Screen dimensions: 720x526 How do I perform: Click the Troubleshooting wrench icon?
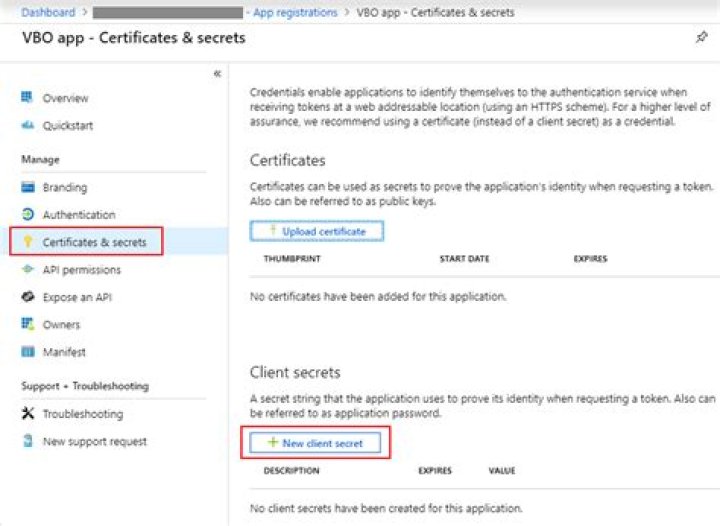click(28, 414)
